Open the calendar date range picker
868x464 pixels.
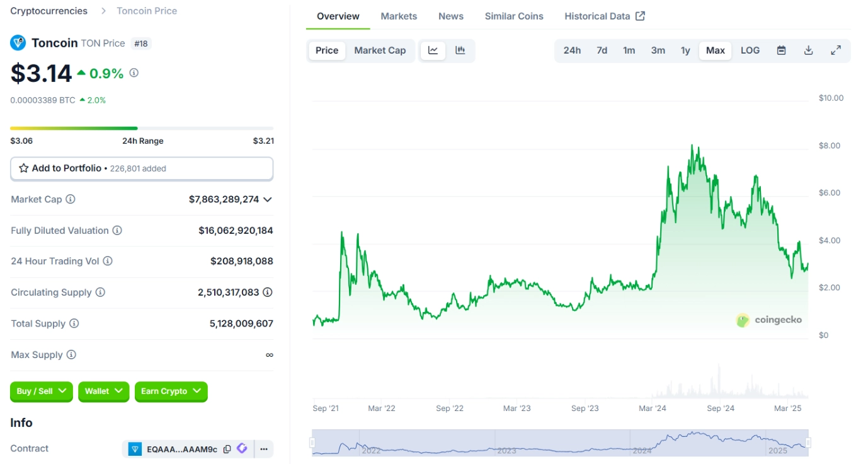click(x=781, y=50)
